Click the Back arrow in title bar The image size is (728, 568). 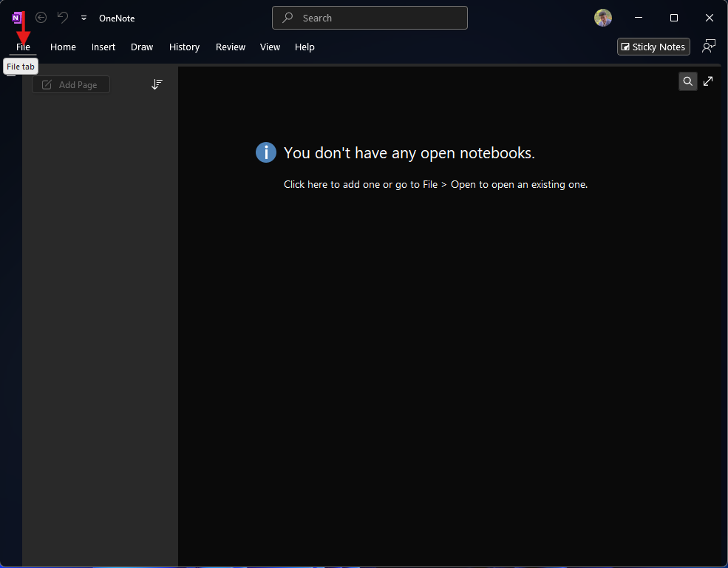click(41, 18)
